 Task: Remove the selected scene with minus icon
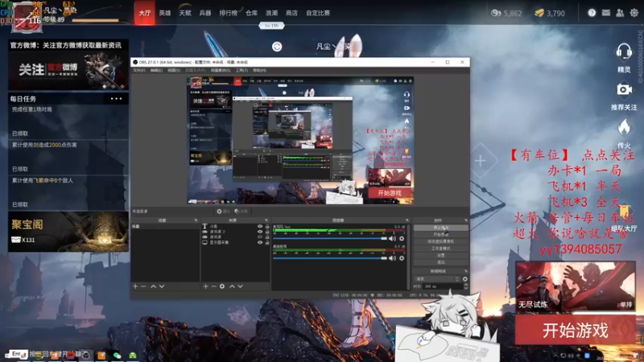click(143, 286)
